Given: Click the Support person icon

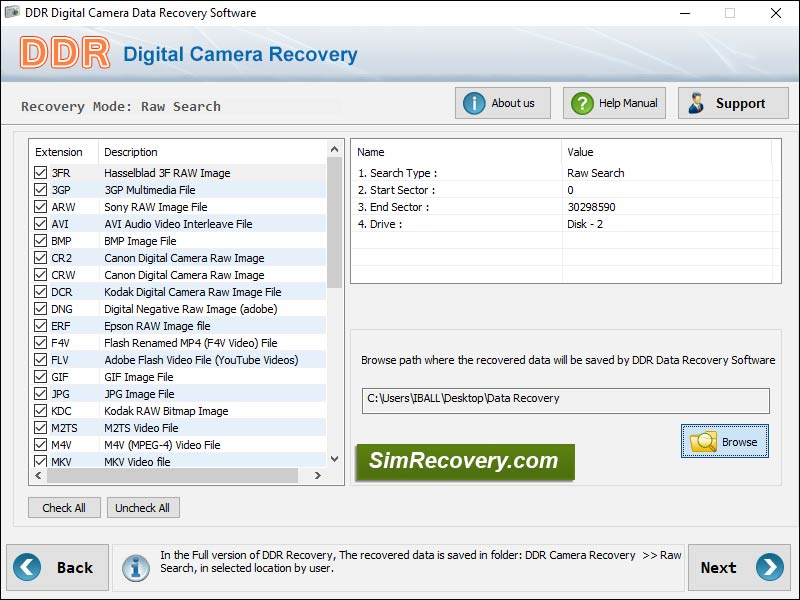Looking at the screenshot, I should point(697,102).
